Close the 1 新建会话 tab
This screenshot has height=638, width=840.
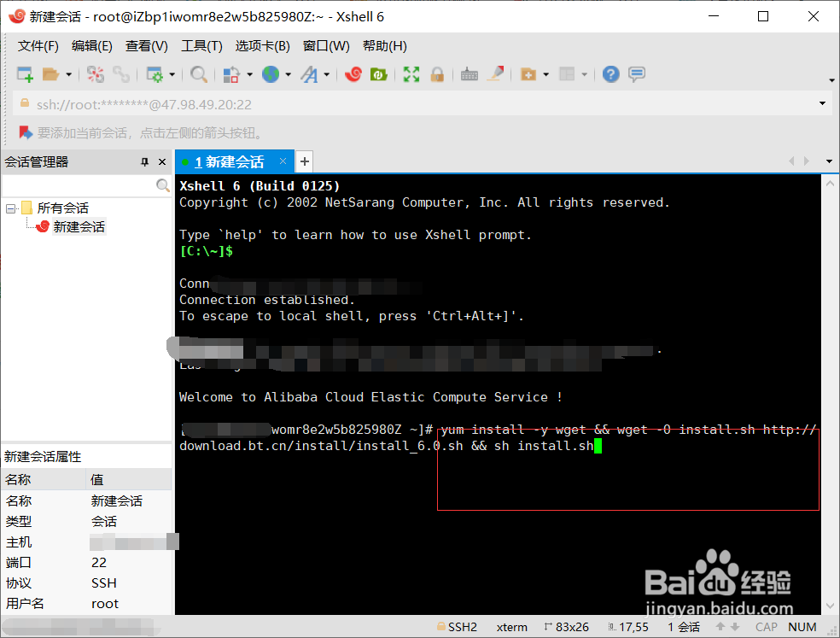click(x=283, y=161)
